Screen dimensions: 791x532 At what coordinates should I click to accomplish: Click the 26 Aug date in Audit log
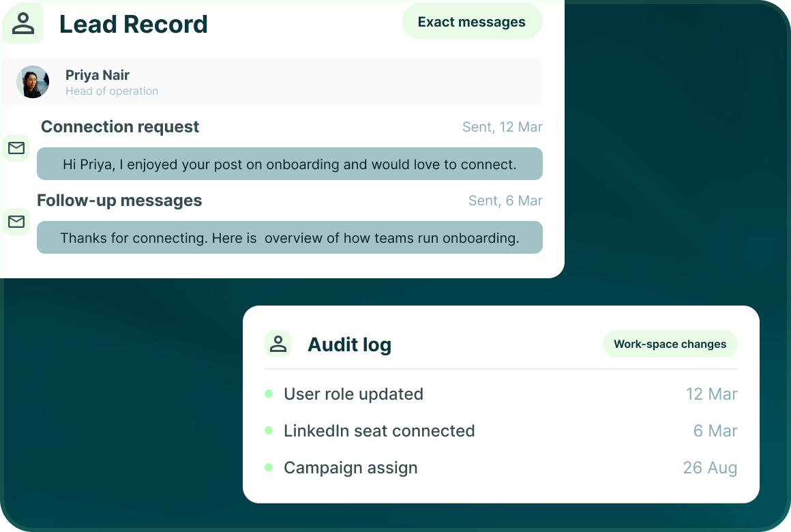pyautogui.click(x=711, y=468)
